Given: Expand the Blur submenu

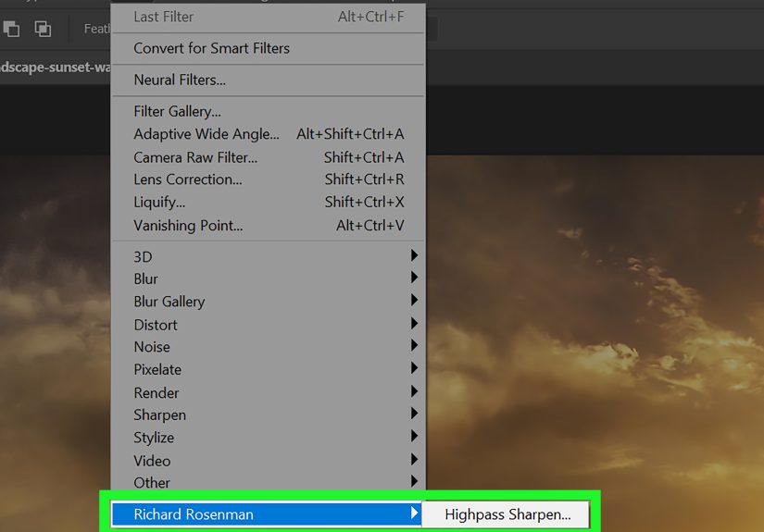Looking at the screenshot, I should coord(268,278).
